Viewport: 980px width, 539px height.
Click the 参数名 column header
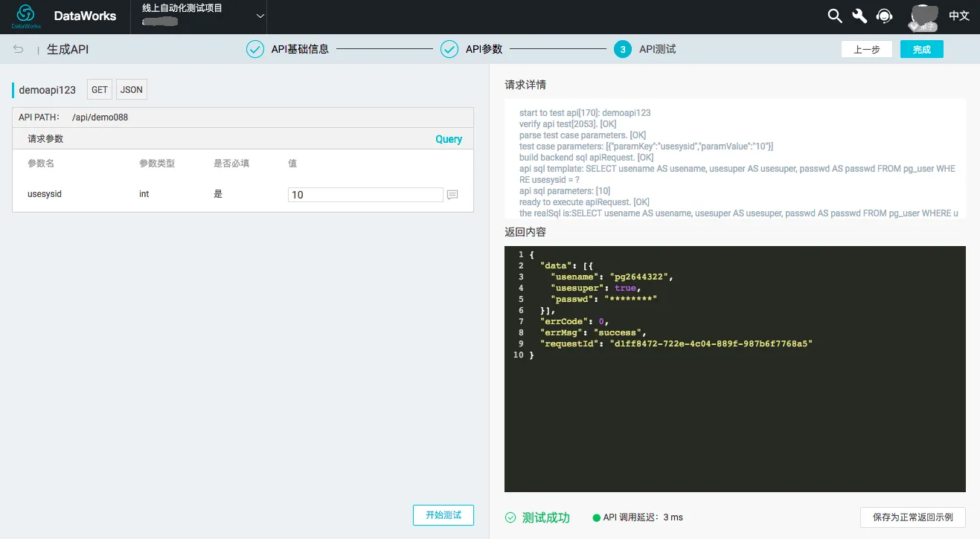pyautogui.click(x=41, y=163)
